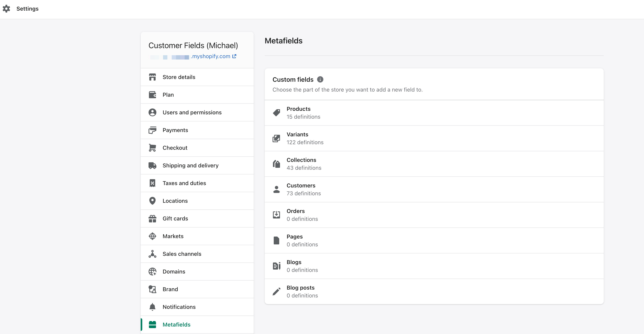The height and width of the screenshot is (334, 644).
Task: Open Domains settings
Action: pos(197,272)
